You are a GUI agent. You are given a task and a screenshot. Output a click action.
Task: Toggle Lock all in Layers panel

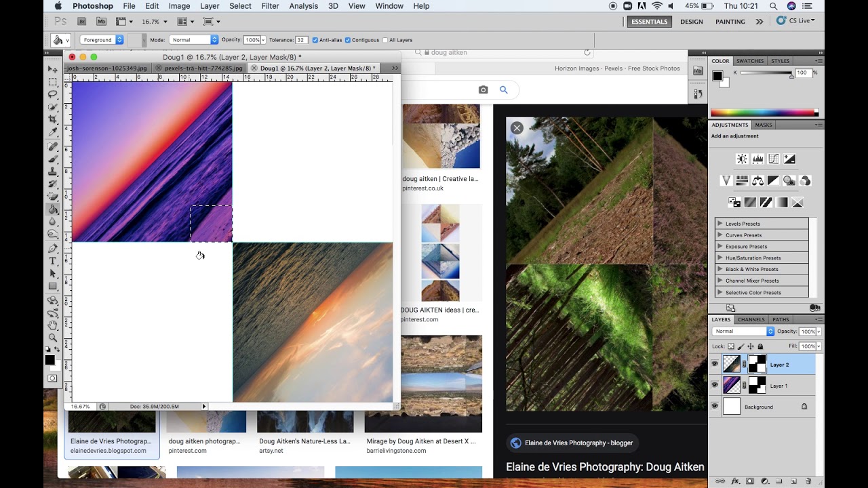click(x=760, y=346)
